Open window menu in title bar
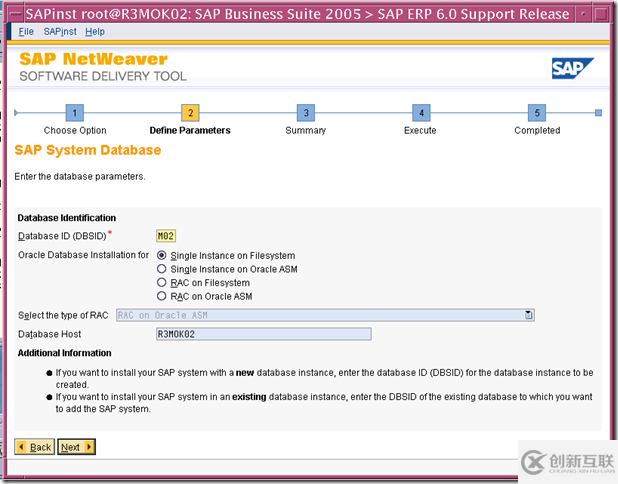 click(x=15, y=14)
